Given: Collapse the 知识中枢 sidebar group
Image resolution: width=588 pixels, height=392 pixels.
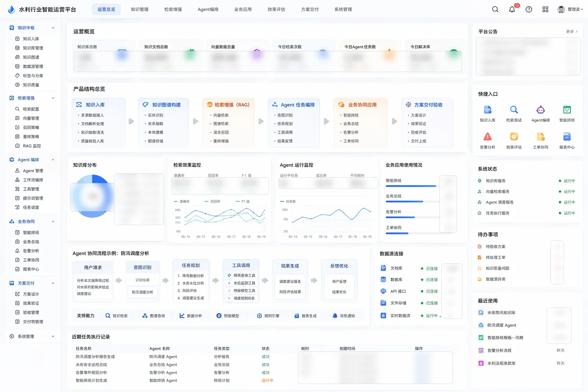Looking at the screenshot, I should pos(53,28).
